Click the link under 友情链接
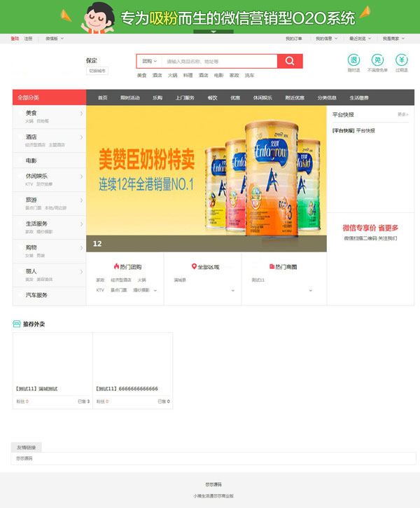This screenshot has width=420, height=508. click(x=24, y=458)
